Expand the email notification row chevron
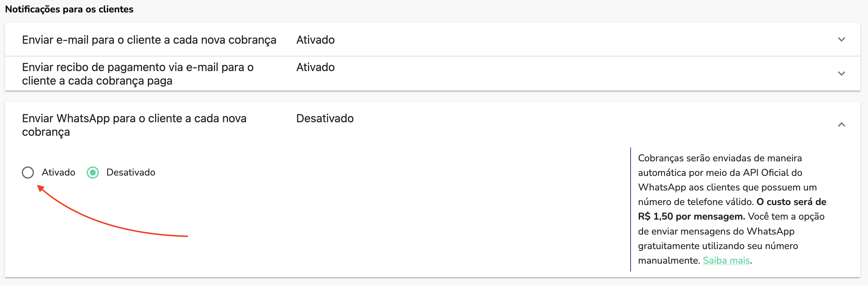 pos(841,40)
